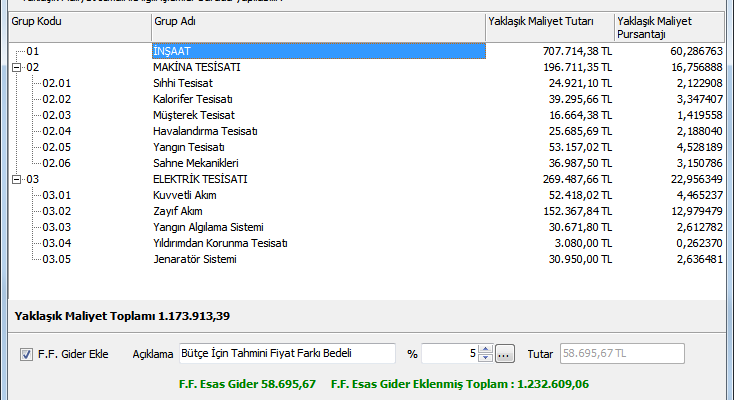This screenshot has height=400, width=734.
Task: Decrease percentage with the down spinner arrow
Action: [x=486, y=358]
